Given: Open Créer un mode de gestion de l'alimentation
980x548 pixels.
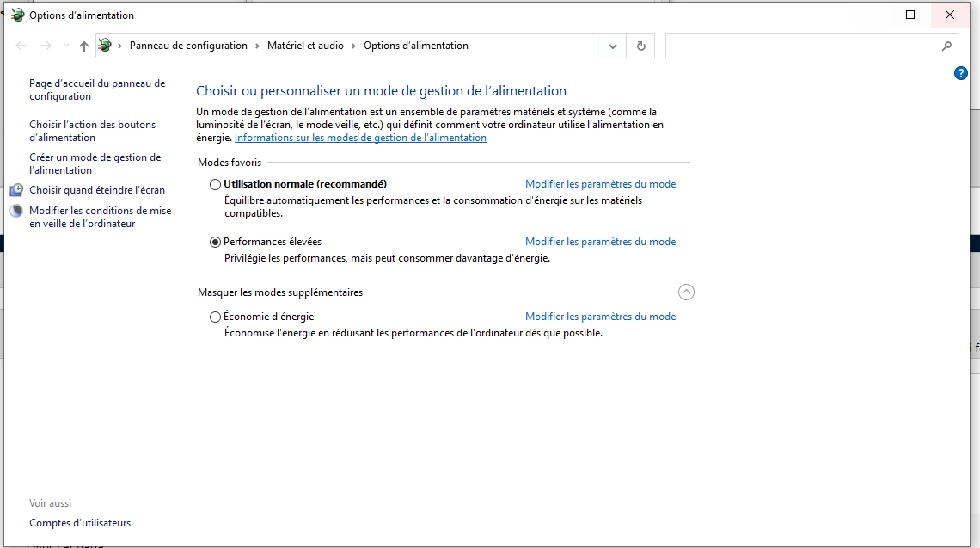Looking at the screenshot, I should (x=95, y=163).
